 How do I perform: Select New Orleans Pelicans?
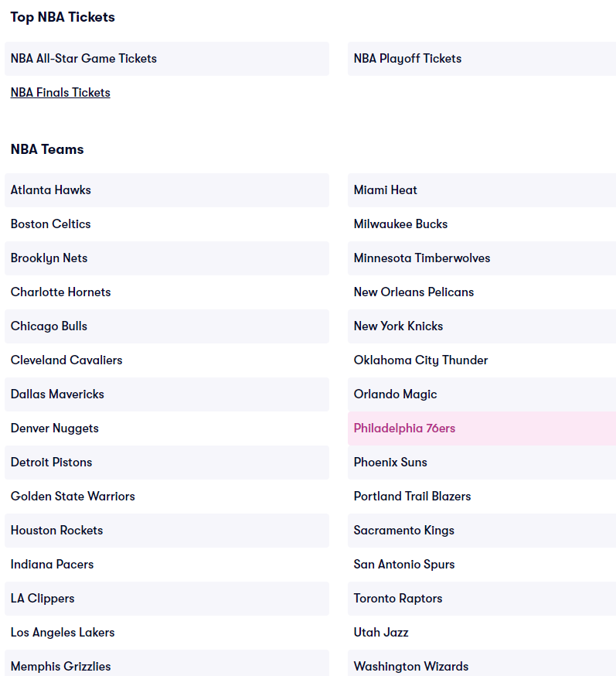[x=482, y=292]
